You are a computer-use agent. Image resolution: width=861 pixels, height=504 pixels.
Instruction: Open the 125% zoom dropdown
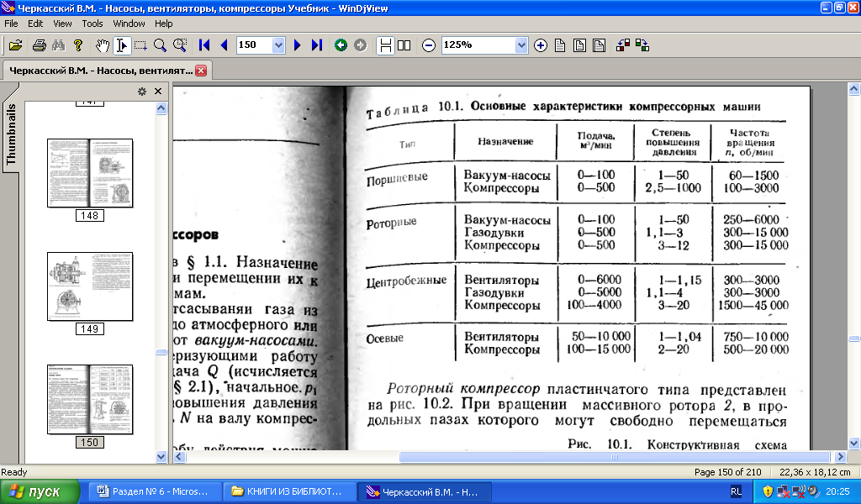pos(521,45)
